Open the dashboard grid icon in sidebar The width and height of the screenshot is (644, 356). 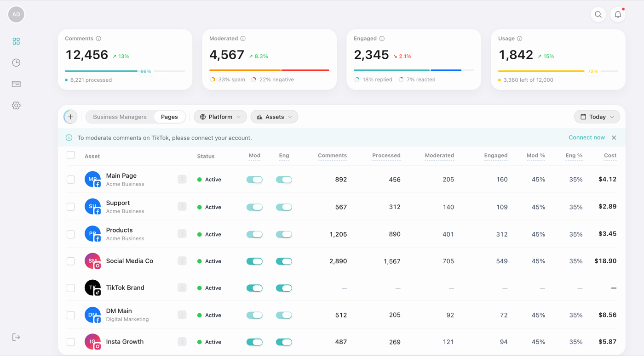[16, 41]
